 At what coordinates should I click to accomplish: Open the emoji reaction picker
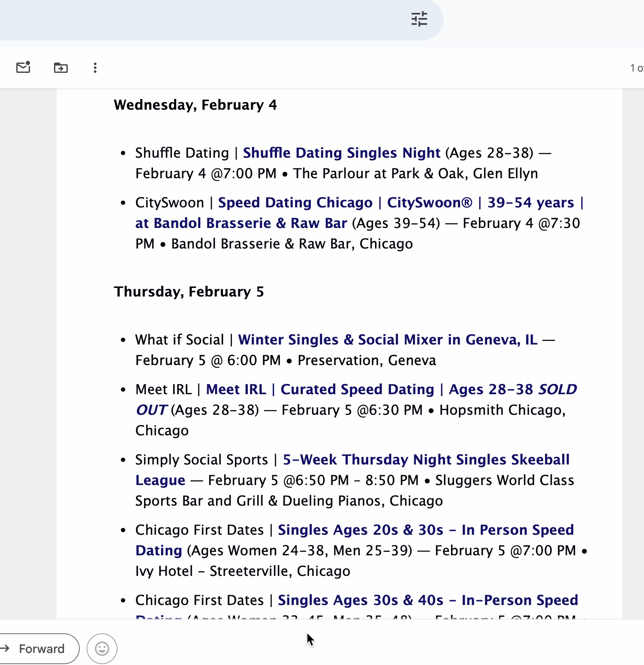(x=101, y=649)
